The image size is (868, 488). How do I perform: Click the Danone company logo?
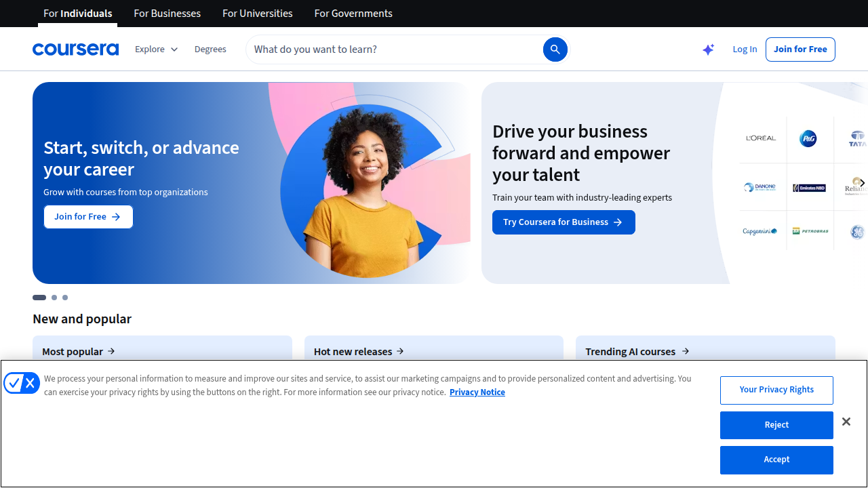tap(759, 188)
